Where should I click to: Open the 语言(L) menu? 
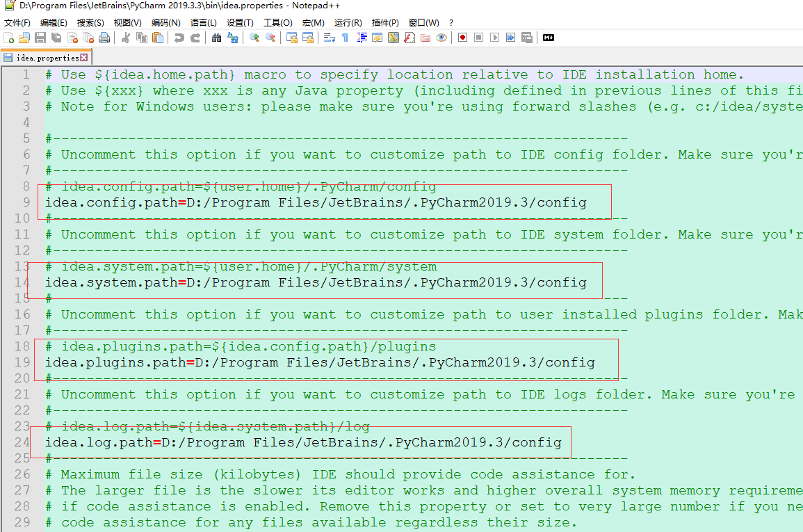point(203,22)
